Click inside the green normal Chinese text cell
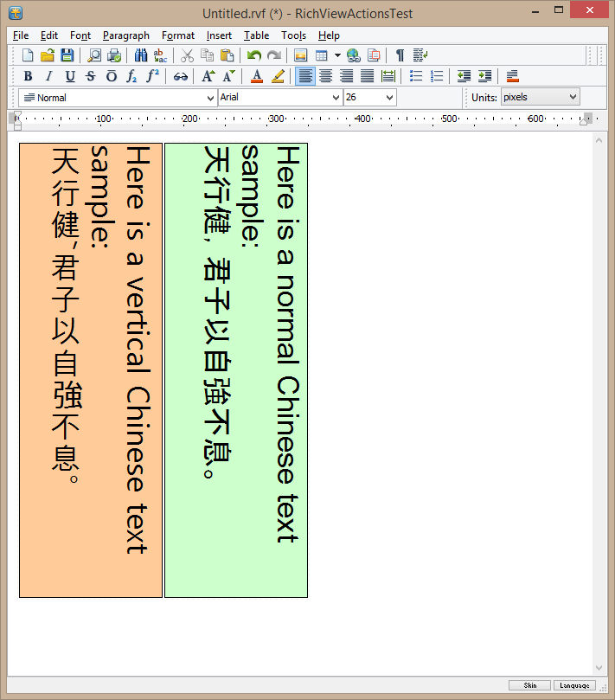This screenshot has height=700, width=615. (235, 536)
